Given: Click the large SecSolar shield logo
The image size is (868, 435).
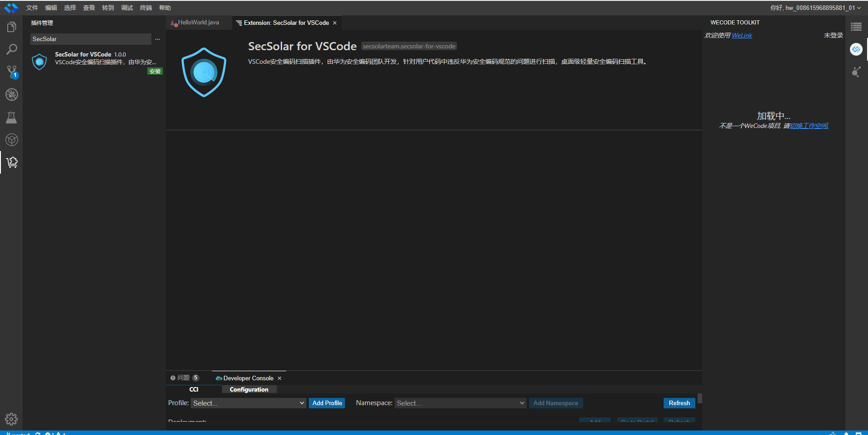Looking at the screenshot, I should tap(204, 72).
